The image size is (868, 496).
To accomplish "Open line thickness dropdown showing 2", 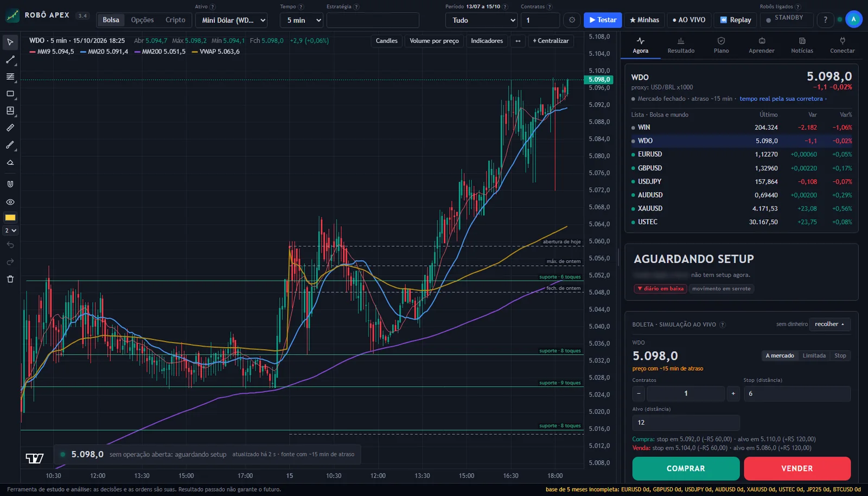I will click(x=10, y=231).
